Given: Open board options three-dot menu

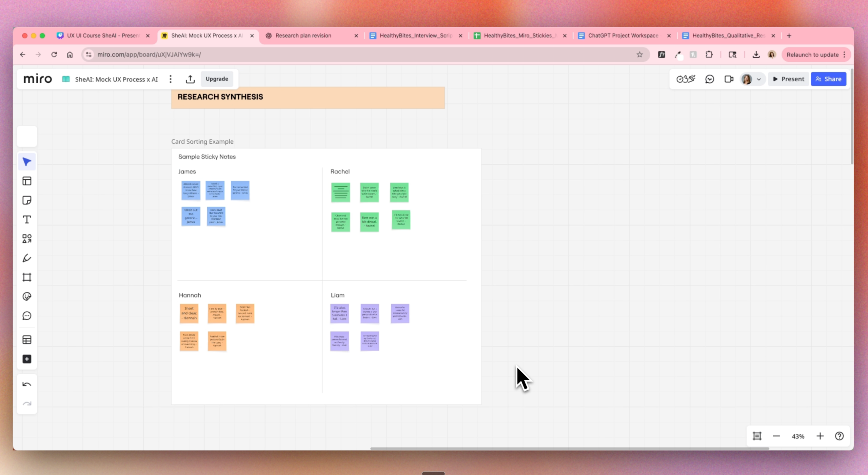Looking at the screenshot, I should click(171, 79).
